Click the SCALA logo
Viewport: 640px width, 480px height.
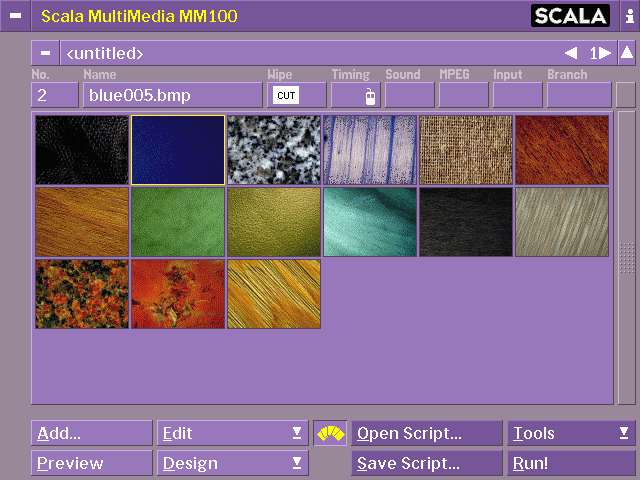569,16
